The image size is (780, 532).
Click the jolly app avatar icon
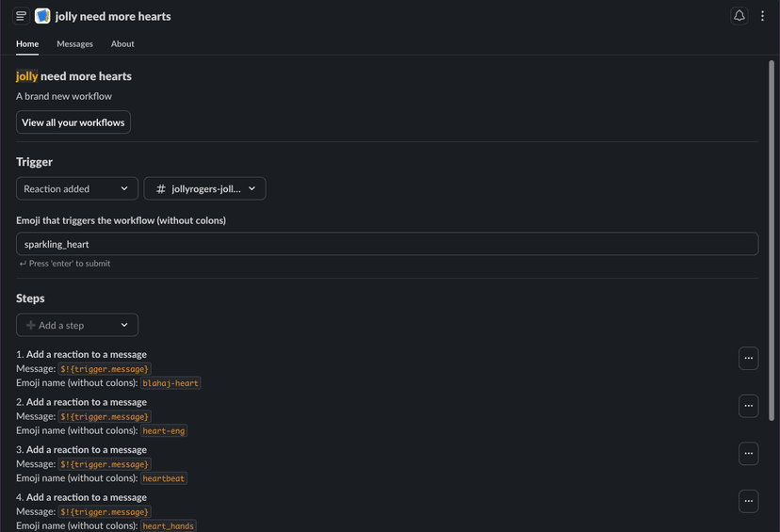[x=42, y=16]
